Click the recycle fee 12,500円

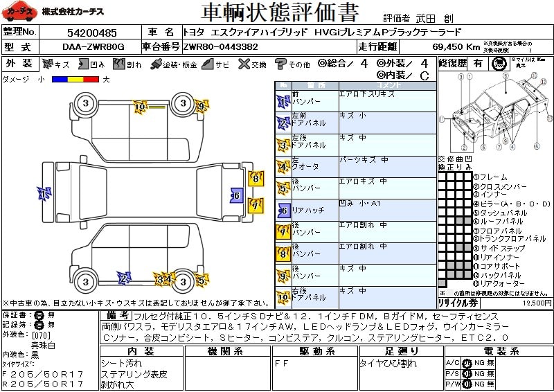pyautogui.click(x=537, y=303)
